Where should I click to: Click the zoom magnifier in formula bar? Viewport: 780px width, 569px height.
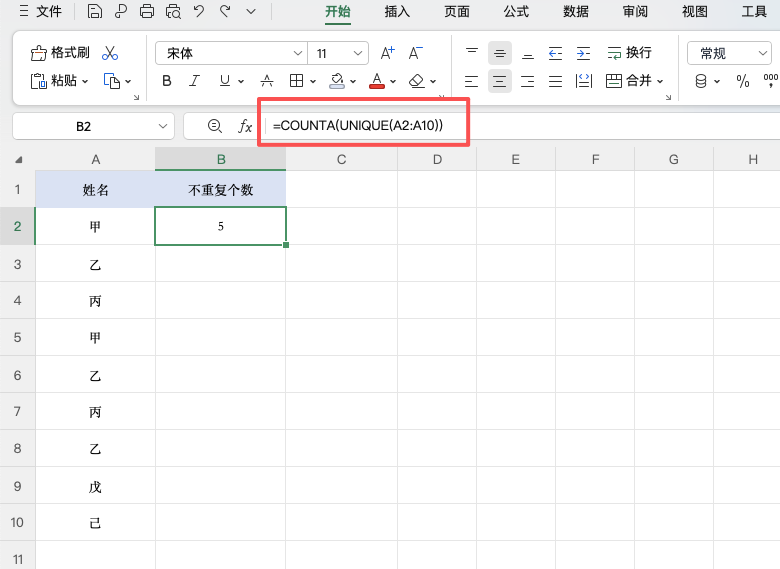[x=214, y=126]
